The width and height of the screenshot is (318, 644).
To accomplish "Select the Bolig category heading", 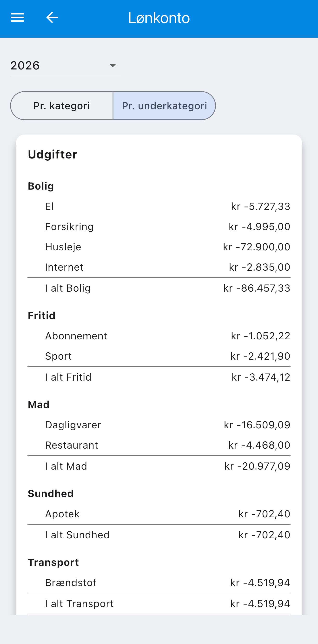I will [x=41, y=186].
